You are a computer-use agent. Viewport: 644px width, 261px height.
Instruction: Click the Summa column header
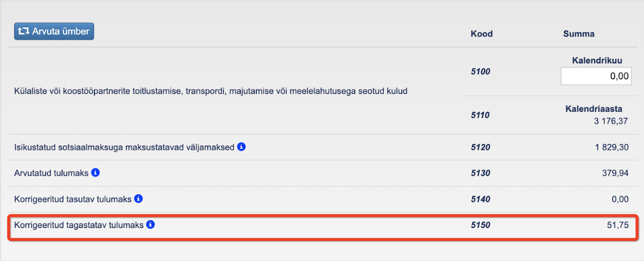click(x=578, y=34)
